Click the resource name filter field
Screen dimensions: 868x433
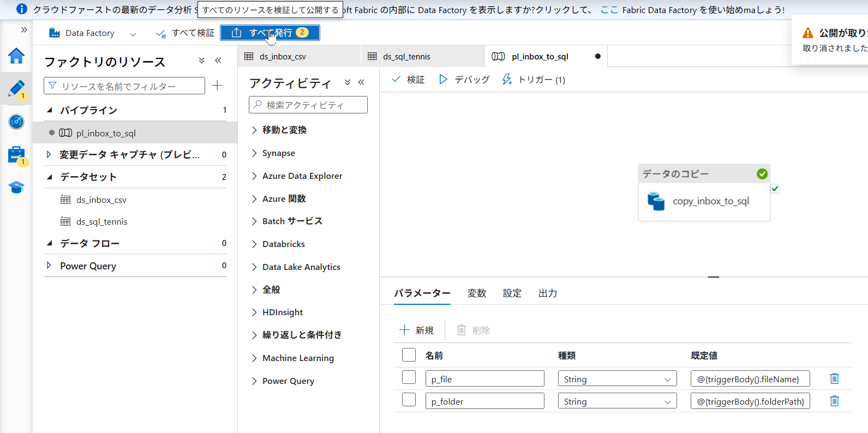[x=124, y=86]
